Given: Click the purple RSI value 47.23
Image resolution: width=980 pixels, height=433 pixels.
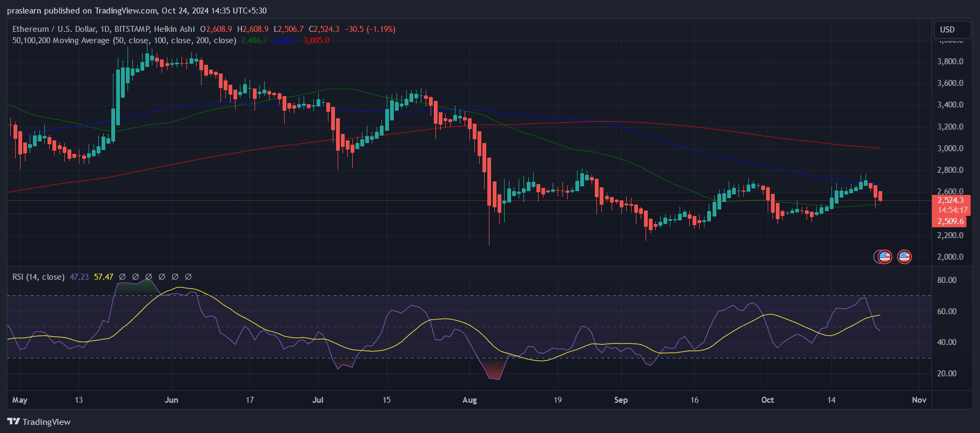Looking at the screenshot, I should tap(79, 277).
